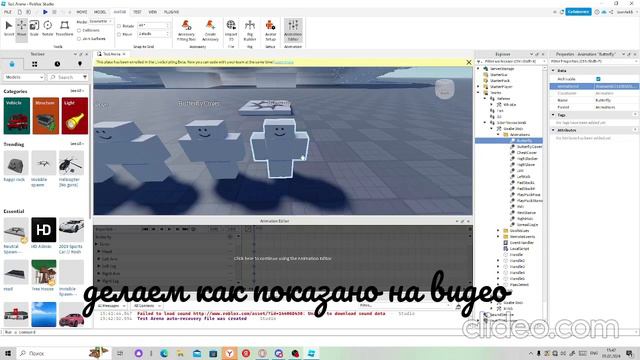Select ButterflyCover animation in Explorer
This screenshot has height=360, width=640.
[529, 147]
